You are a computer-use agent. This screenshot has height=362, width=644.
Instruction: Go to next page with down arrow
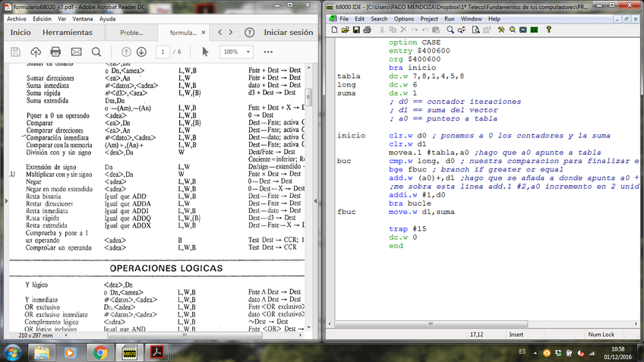pos(141,52)
